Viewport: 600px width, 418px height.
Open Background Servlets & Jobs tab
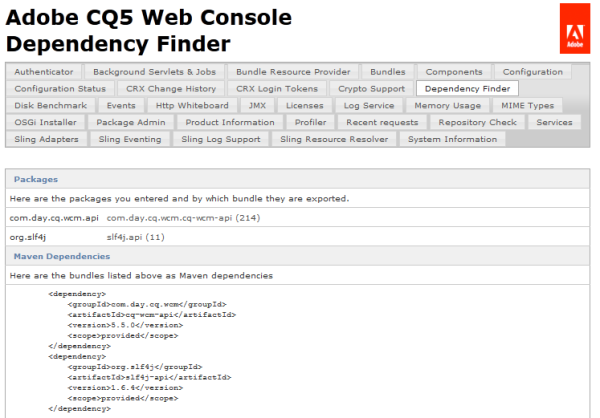tap(155, 72)
